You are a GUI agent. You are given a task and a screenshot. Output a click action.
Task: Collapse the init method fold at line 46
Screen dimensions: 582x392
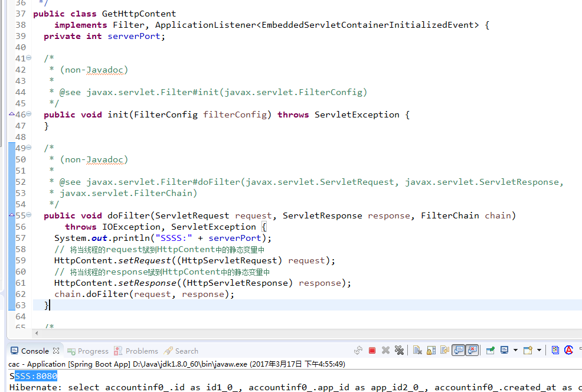point(28,114)
